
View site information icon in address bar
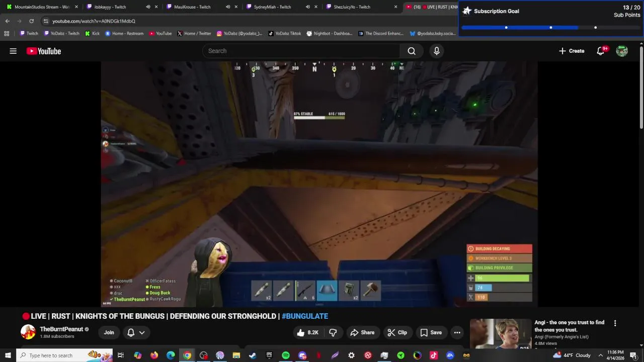pyautogui.click(x=46, y=21)
